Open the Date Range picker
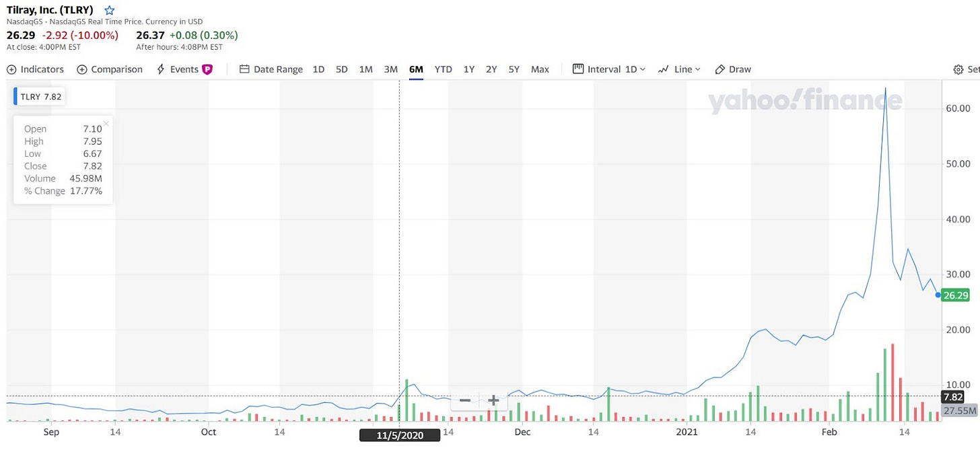Image resolution: width=980 pixels, height=450 pixels. tap(271, 69)
